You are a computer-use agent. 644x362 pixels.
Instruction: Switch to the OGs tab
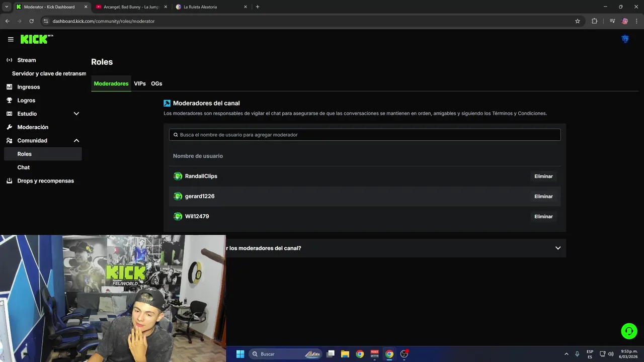coord(156,83)
